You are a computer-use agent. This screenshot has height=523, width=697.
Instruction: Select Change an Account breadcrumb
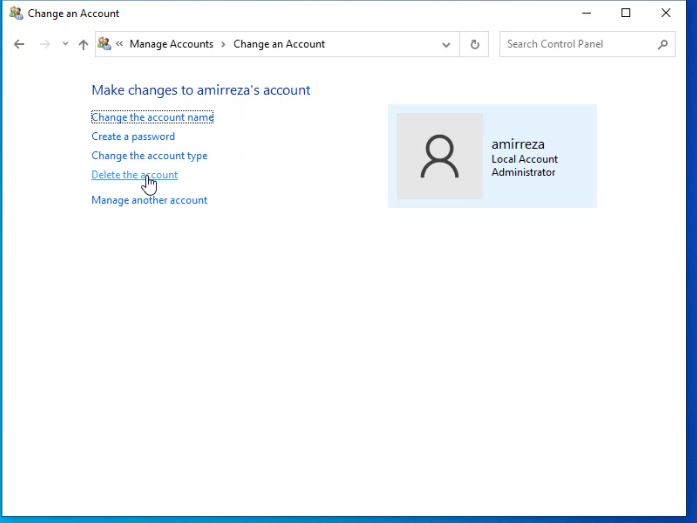(279, 44)
